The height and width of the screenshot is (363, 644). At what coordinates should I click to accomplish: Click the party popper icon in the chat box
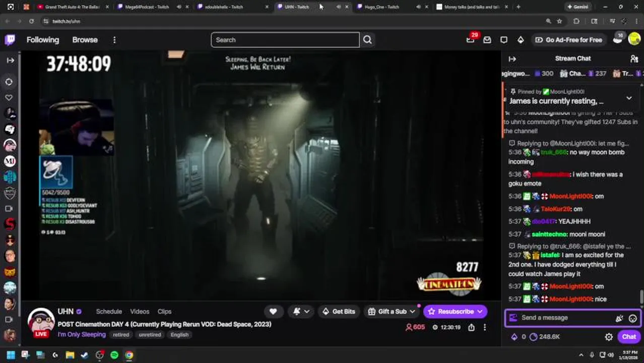click(x=619, y=318)
